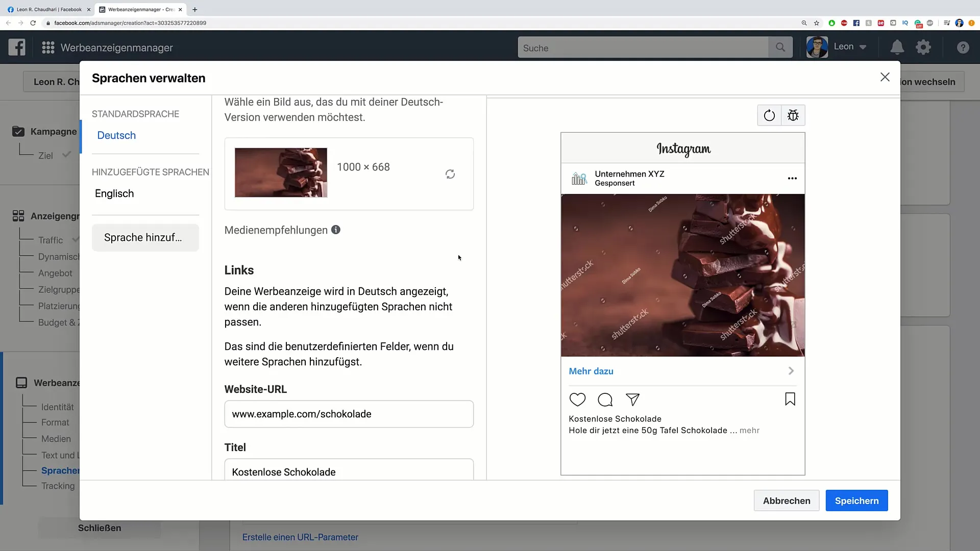Viewport: 980px width, 551px height.
Task: Click the Speichern button
Action: point(857,500)
